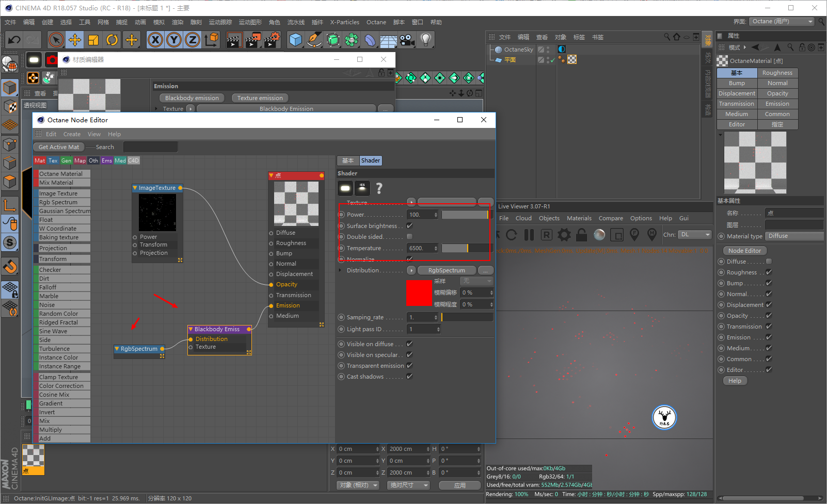Open Materials menu in Live Viewer
This screenshot has width=827, height=504.
[579, 218]
